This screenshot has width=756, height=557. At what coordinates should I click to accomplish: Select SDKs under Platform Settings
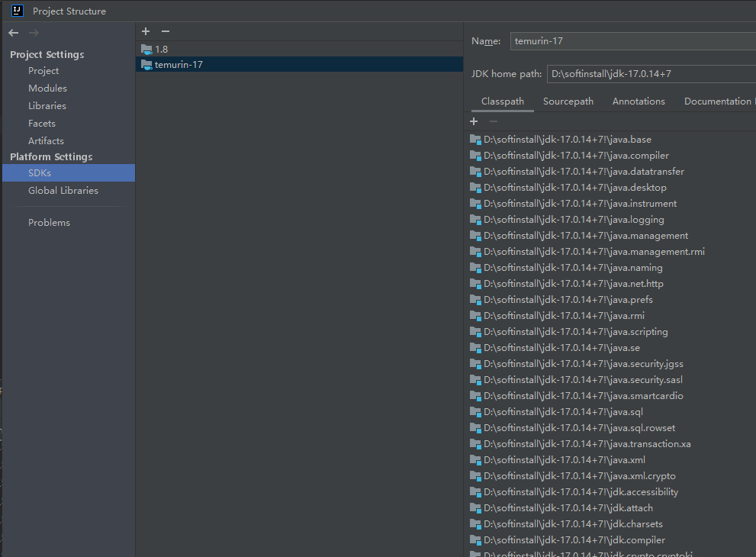pos(69,172)
